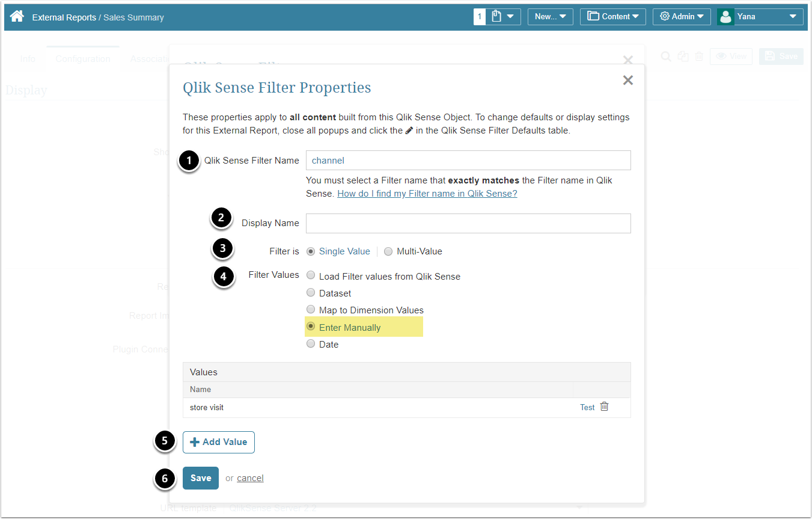Switch to the Info tab
Screen dimensions: 812x519
click(x=28, y=59)
